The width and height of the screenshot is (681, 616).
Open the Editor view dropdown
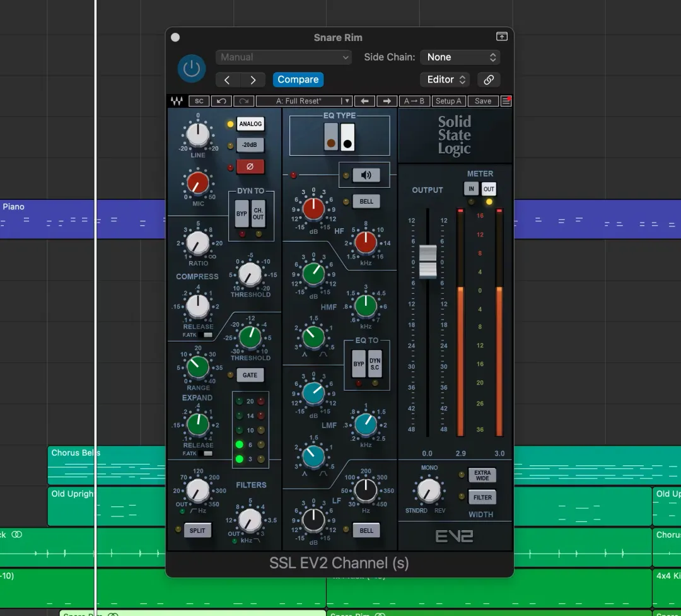pyautogui.click(x=446, y=79)
